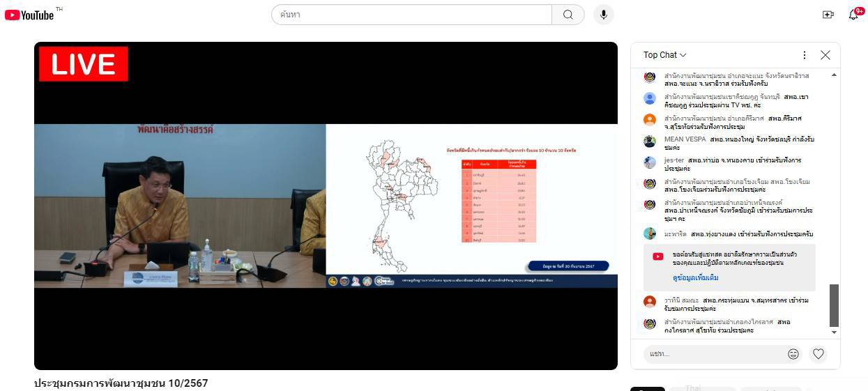Click the chat message field แชท...
The height and width of the screenshot is (391, 868).
click(713, 354)
